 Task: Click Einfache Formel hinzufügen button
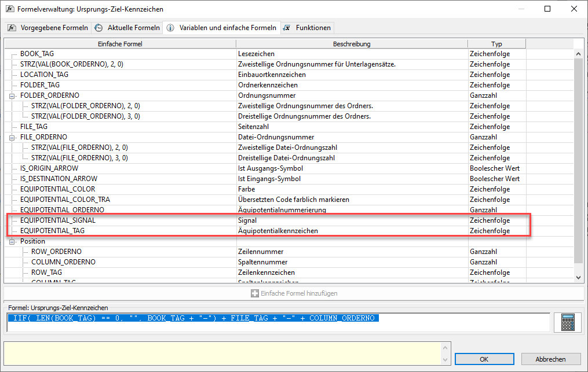[294, 293]
